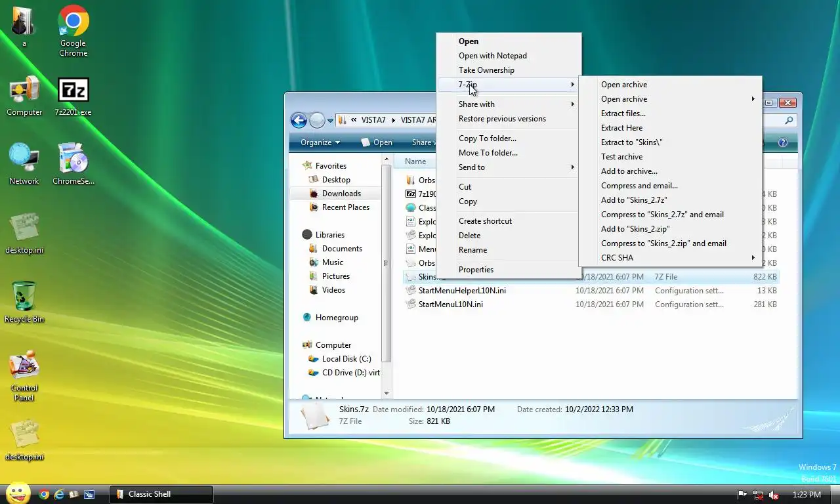This screenshot has height=504, width=840.
Task: Open the Action Center flag tray icon
Action: click(742, 495)
